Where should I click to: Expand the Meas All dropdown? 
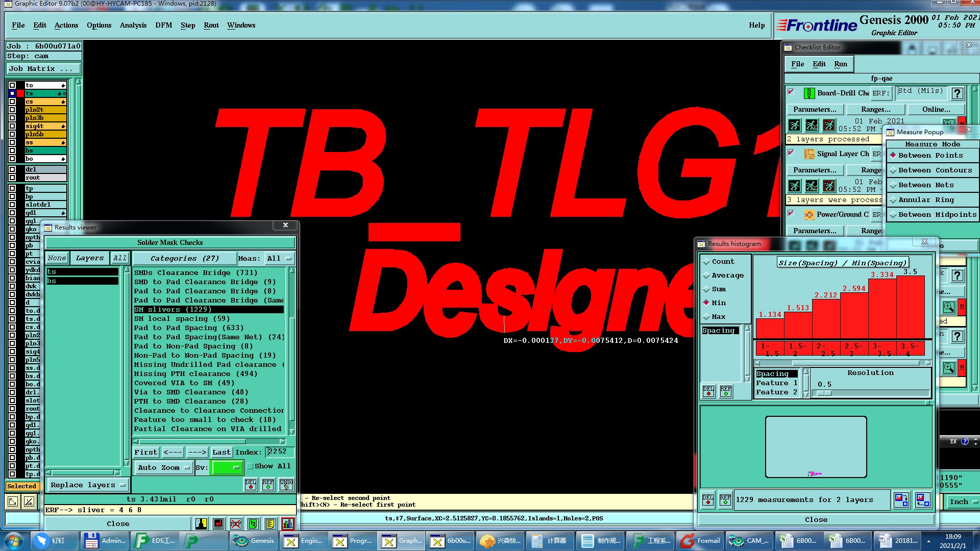(x=279, y=258)
